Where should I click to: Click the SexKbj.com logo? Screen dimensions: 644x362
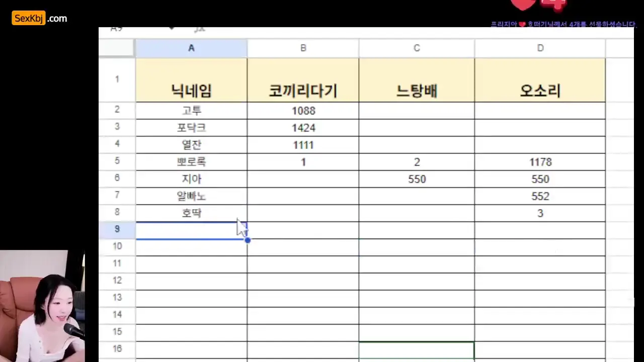39,19
